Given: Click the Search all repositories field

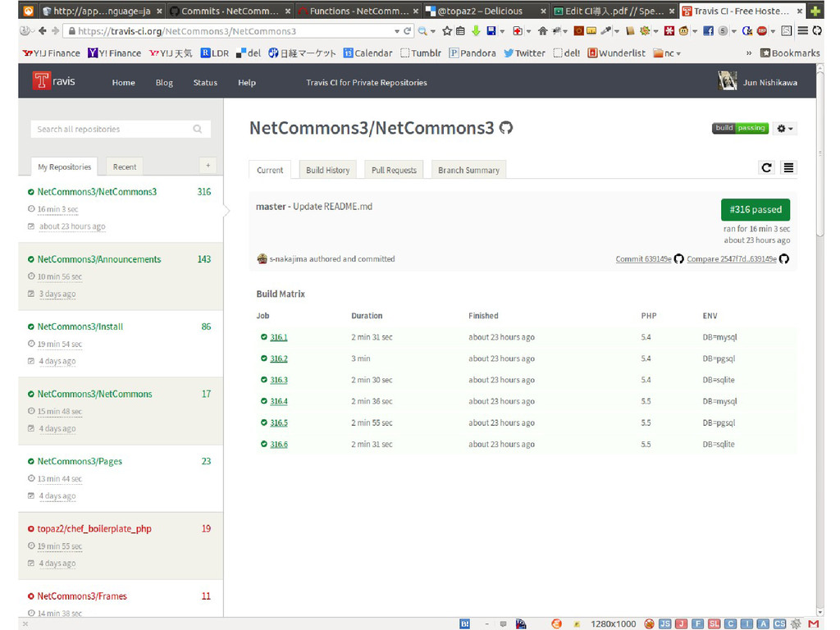Looking at the screenshot, I should [121, 129].
